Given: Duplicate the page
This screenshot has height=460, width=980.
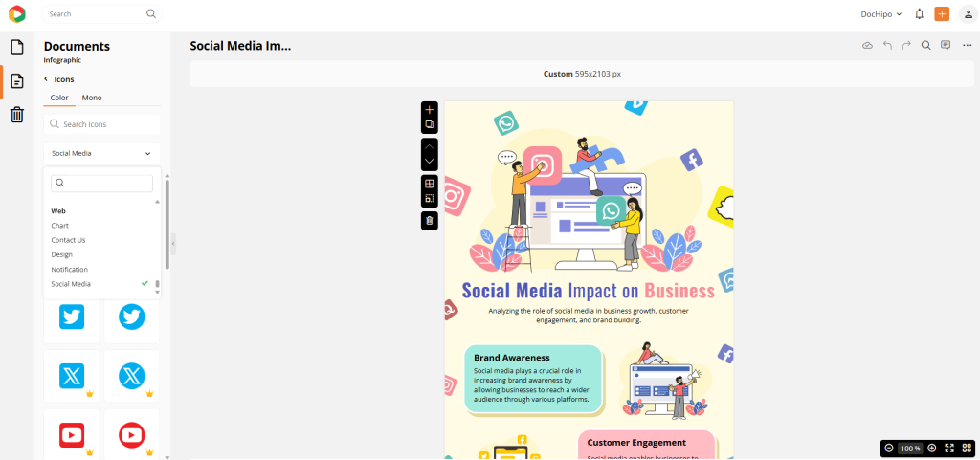Looking at the screenshot, I should [x=430, y=124].
